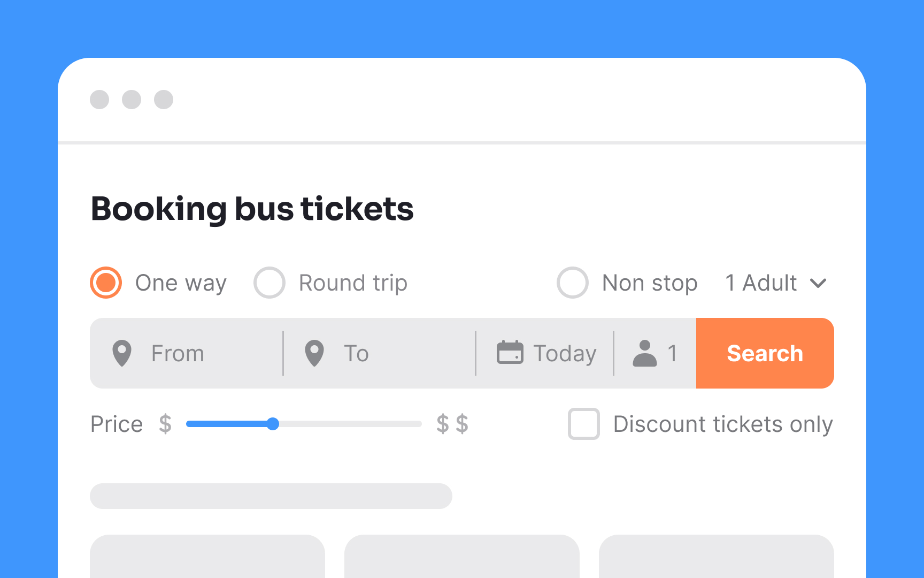
Task: Open the passenger count field showing 1
Action: (x=656, y=353)
